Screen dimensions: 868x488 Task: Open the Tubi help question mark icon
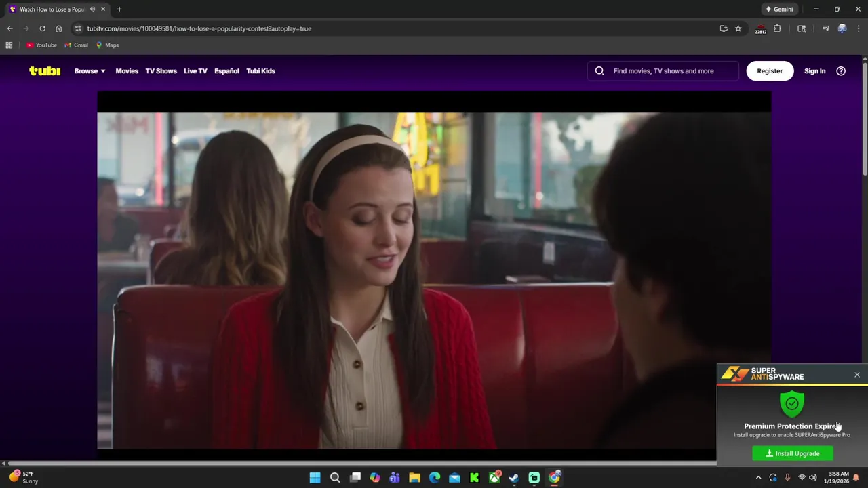pyautogui.click(x=841, y=70)
